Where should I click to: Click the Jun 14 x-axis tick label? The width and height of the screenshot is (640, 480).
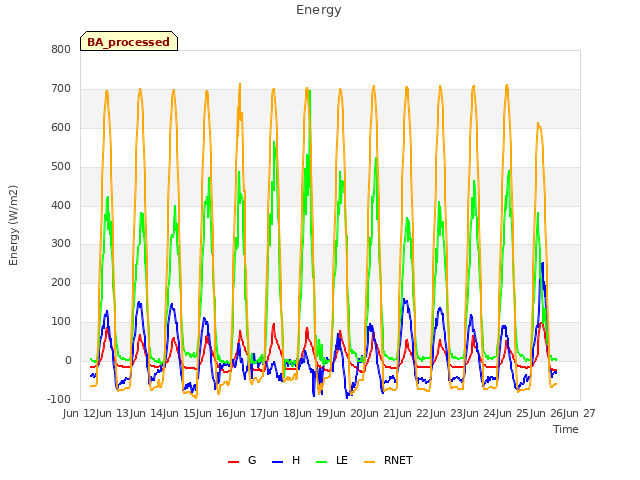click(x=147, y=413)
